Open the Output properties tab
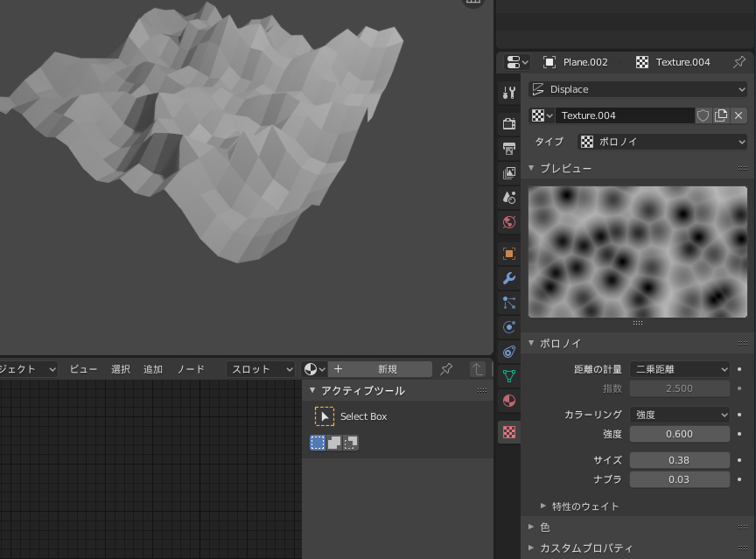The image size is (756, 559). pos(509,148)
